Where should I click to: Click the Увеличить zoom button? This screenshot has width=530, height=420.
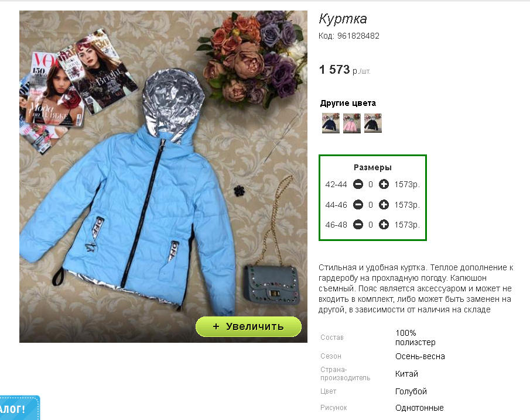coord(248,326)
